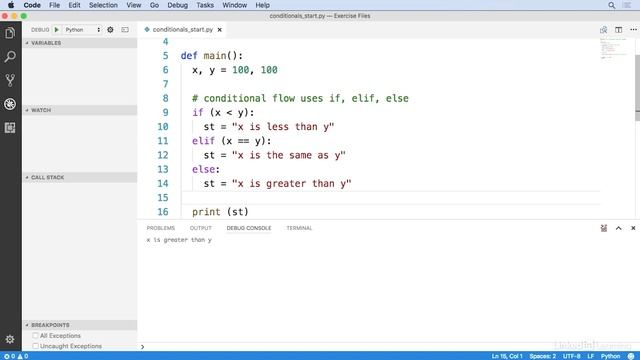Open the File menu
640x360 pixels.
pyautogui.click(x=54, y=5)
